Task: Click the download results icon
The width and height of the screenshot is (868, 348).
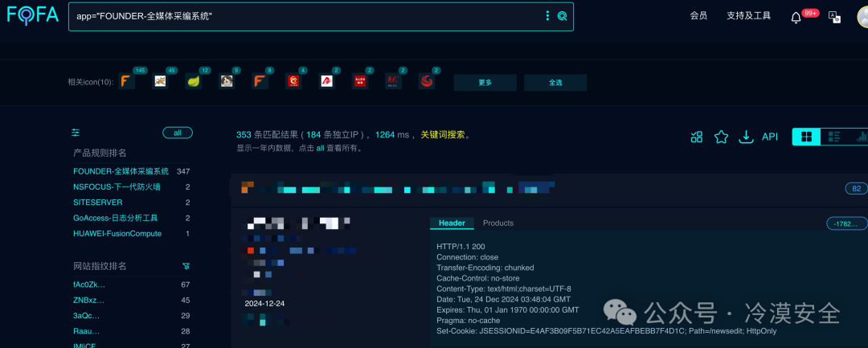Action: click(x=747, y=137)
